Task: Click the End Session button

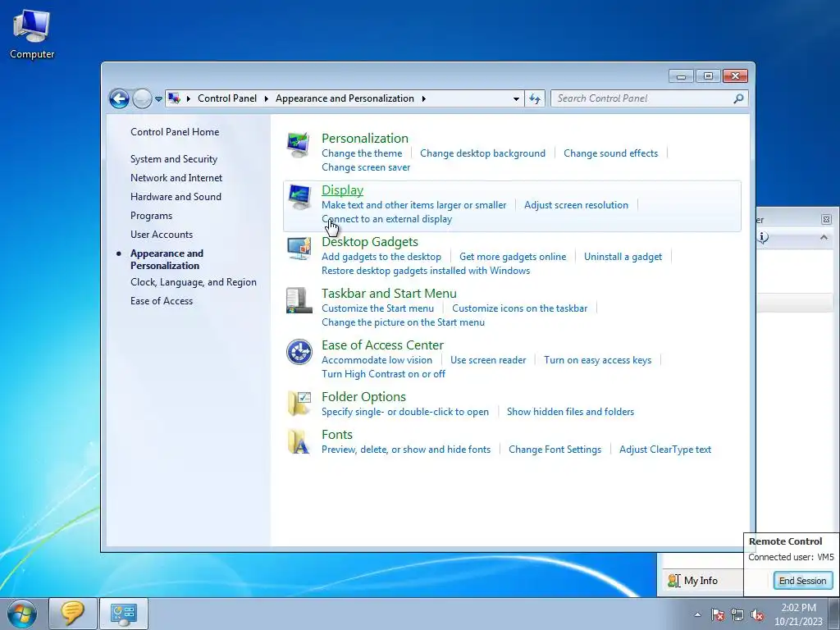Action: tap(802, 581)
